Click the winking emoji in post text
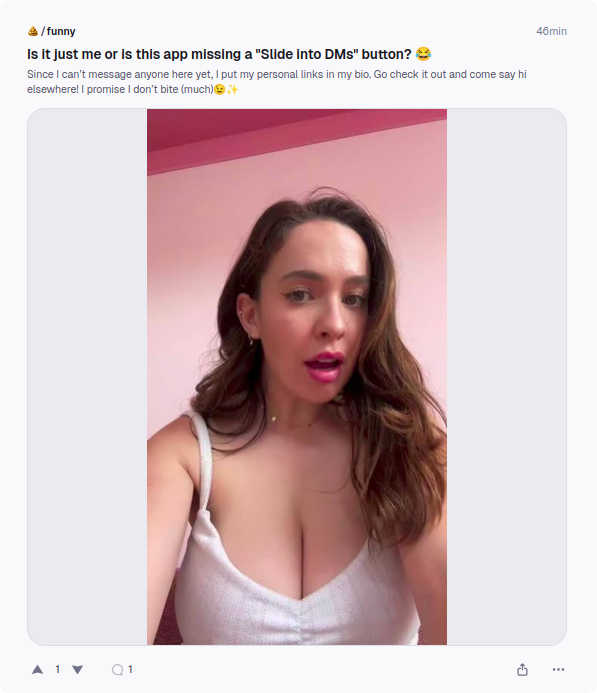 (220, 89)
